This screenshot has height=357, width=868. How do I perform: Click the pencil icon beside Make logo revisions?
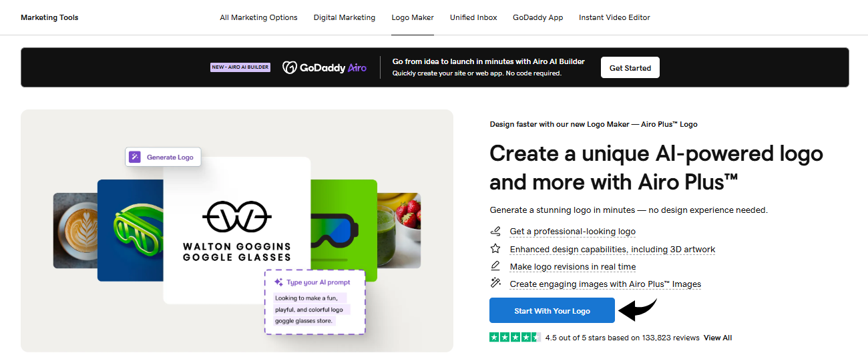click(x=495, y=266)
